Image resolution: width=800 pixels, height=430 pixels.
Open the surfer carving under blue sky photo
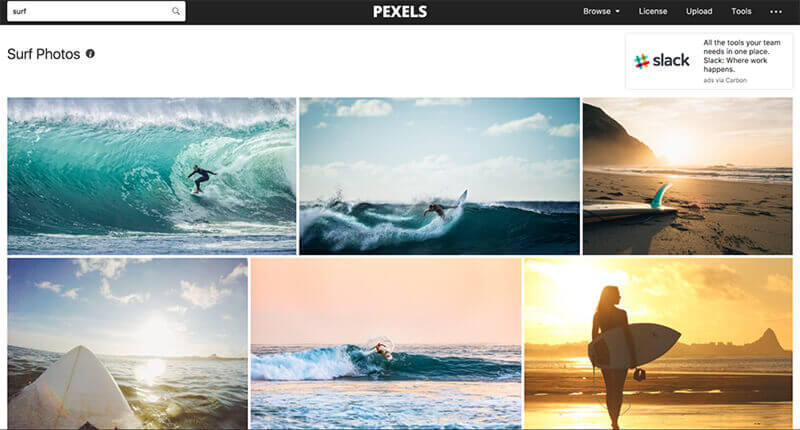coord(439,176)
